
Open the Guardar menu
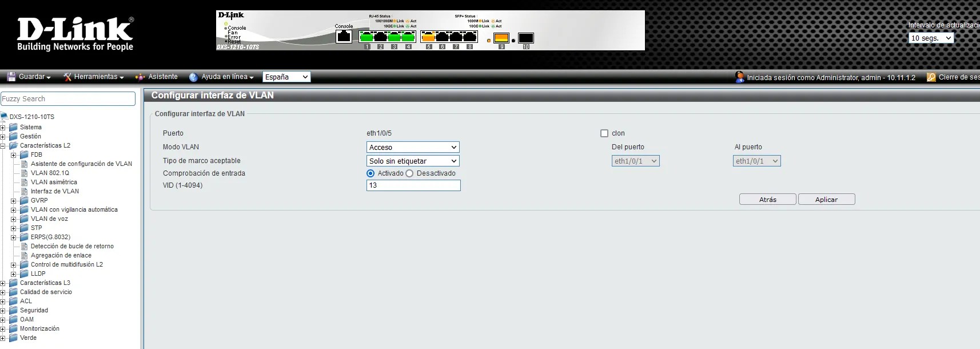pyautogui.click(x=34, y=77)
